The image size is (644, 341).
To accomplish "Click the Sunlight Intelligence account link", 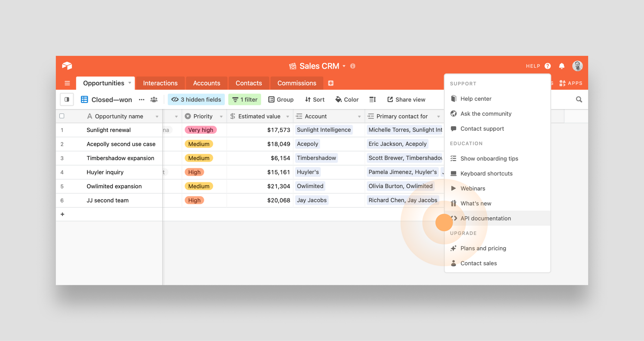I will pyautogui.click(x=324, y=130).
